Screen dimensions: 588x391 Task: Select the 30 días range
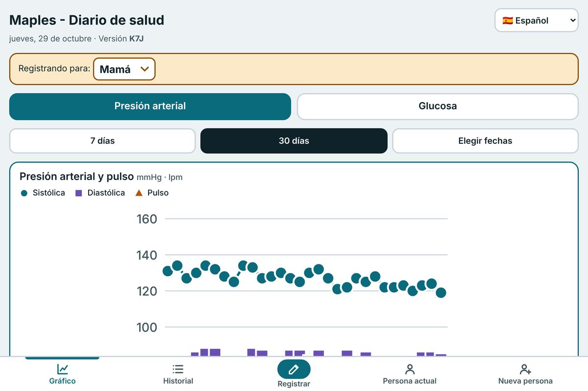tap(294, 141)
